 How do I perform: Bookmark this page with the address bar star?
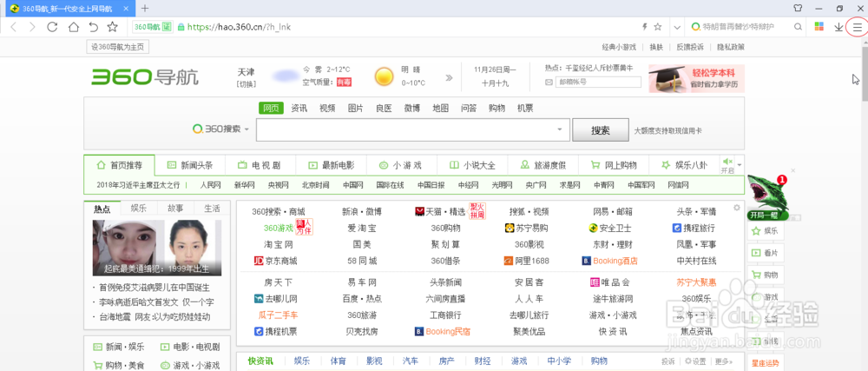[658, 27]
